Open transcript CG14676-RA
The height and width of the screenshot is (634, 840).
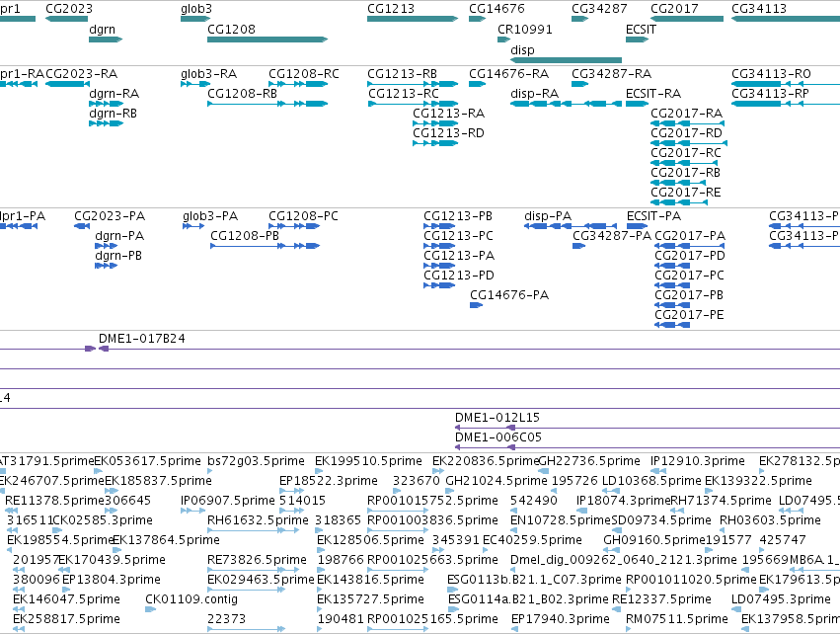(x=509, y=74)
